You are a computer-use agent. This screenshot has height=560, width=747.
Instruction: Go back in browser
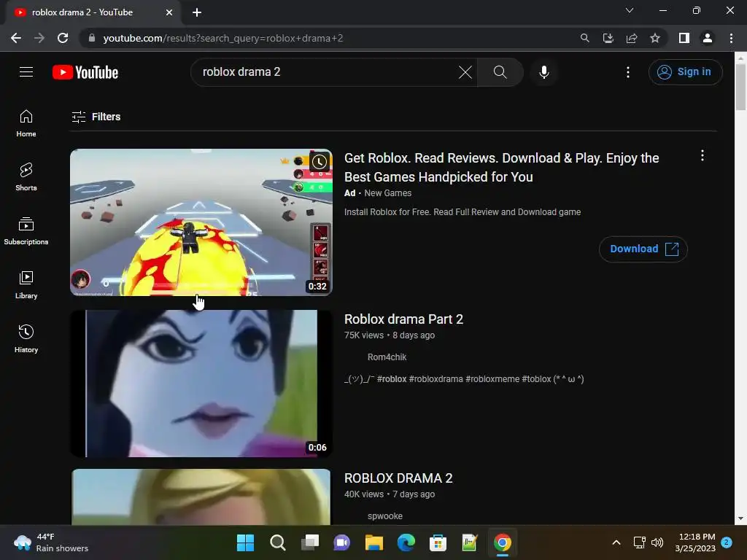pos(16,38)
